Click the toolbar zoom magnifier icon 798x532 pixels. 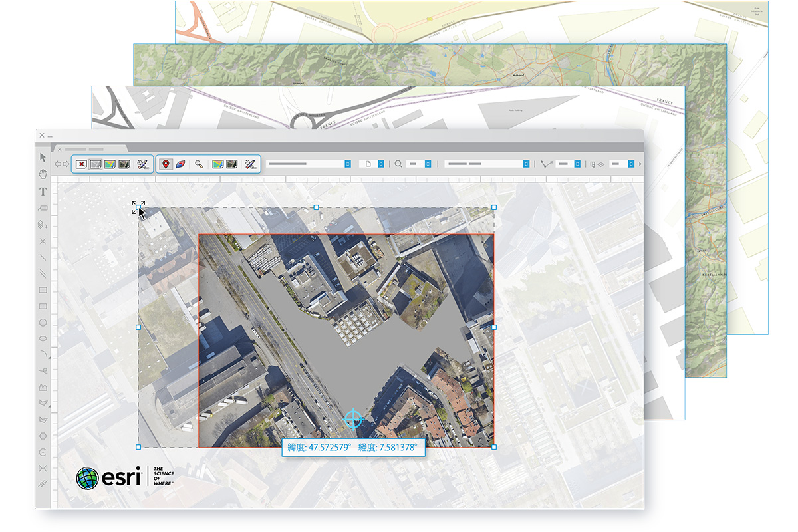(x=398, y=164)
